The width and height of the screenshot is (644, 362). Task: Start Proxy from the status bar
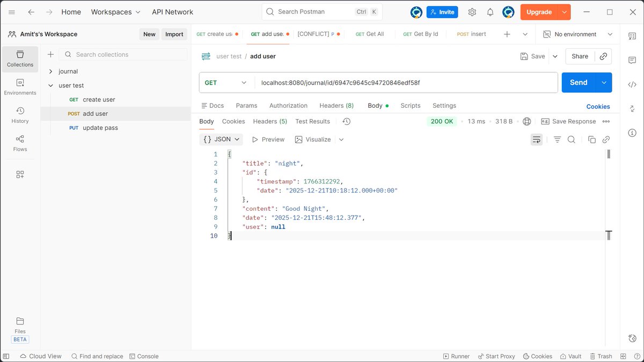496,356
